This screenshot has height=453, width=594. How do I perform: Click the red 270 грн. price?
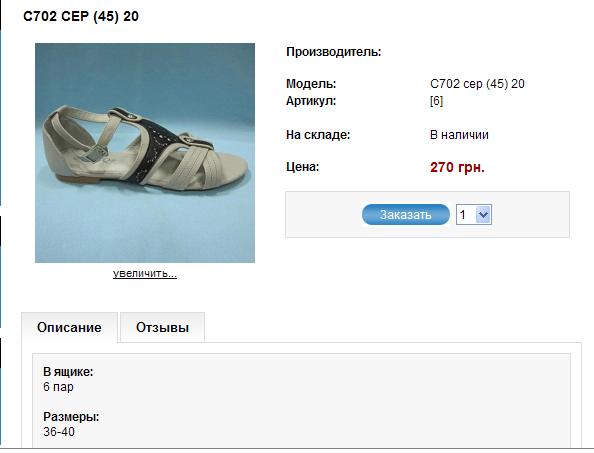click(x=457, y=167)
